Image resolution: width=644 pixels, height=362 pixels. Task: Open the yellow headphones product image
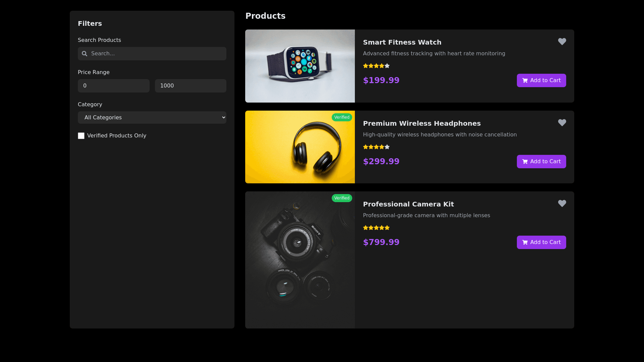(x=300, y=147)
